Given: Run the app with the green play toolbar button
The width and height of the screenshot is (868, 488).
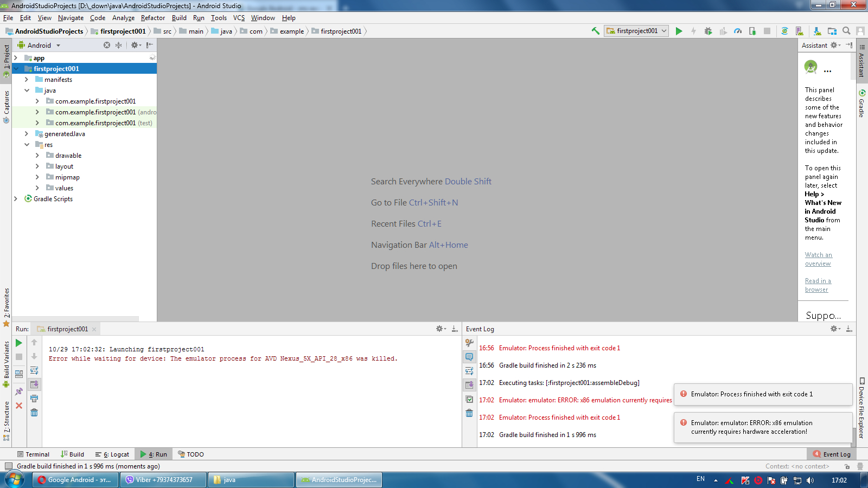Looking at the screenshot, I should (679, 31).
